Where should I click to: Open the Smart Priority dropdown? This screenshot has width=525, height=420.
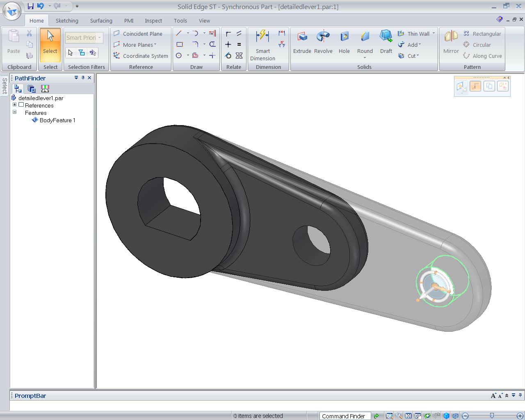point(100,38)
